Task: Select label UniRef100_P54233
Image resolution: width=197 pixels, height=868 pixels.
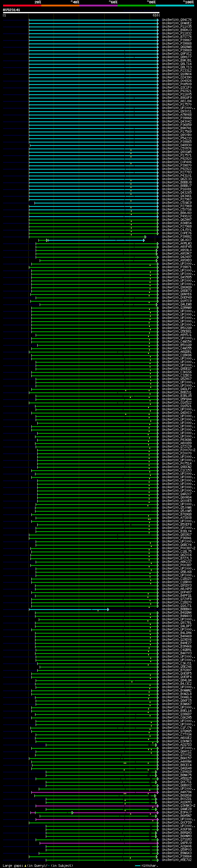Action: point(177,139)
